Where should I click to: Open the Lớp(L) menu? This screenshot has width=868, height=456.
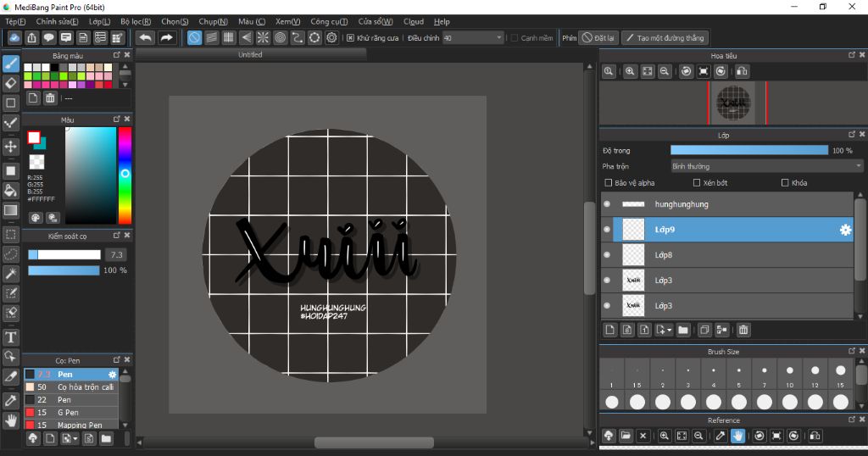(x=100, y=21)
